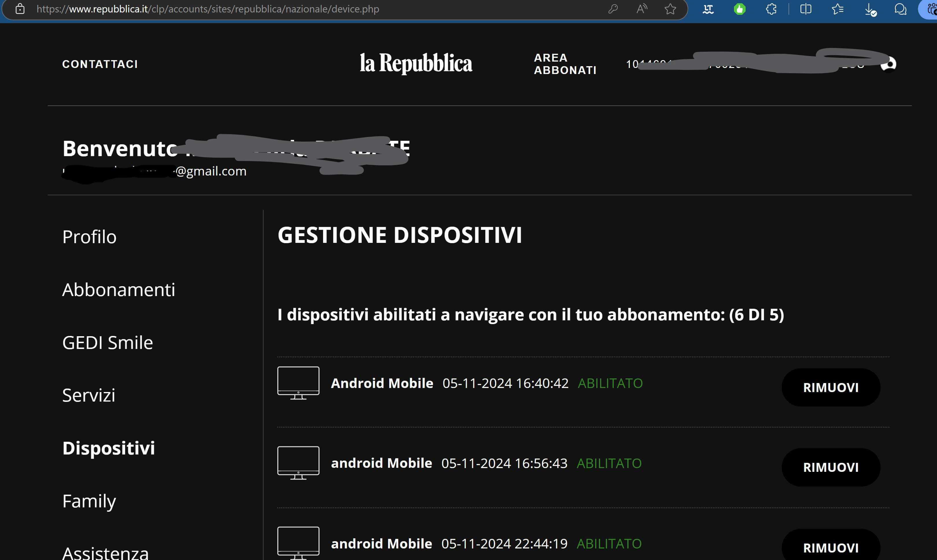Open the Downloads panel
This screenshot has height=560, width=937.
click(x=870, y=9)
